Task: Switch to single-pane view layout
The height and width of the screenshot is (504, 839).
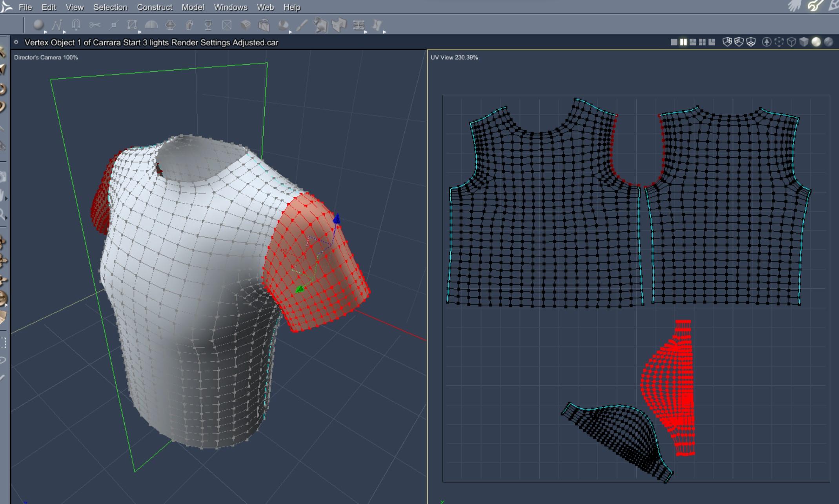Action: point(674,42)
